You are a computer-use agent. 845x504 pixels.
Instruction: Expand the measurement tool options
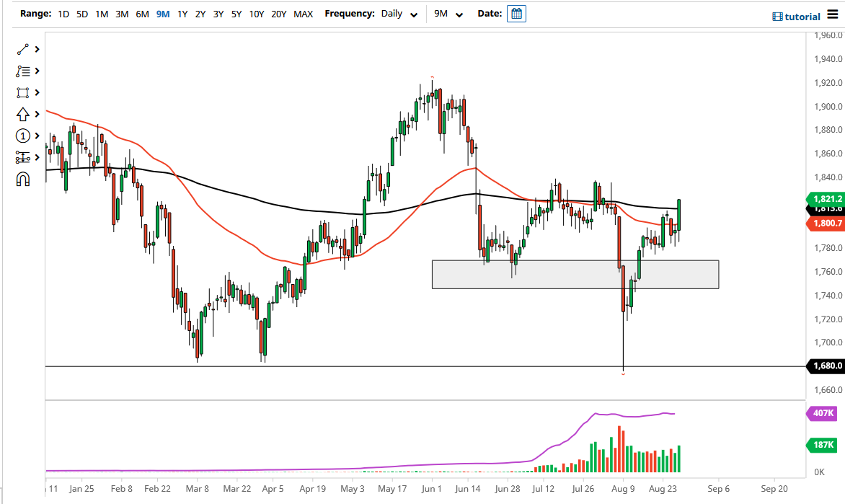pyautogui.click(x=37, y=157)
